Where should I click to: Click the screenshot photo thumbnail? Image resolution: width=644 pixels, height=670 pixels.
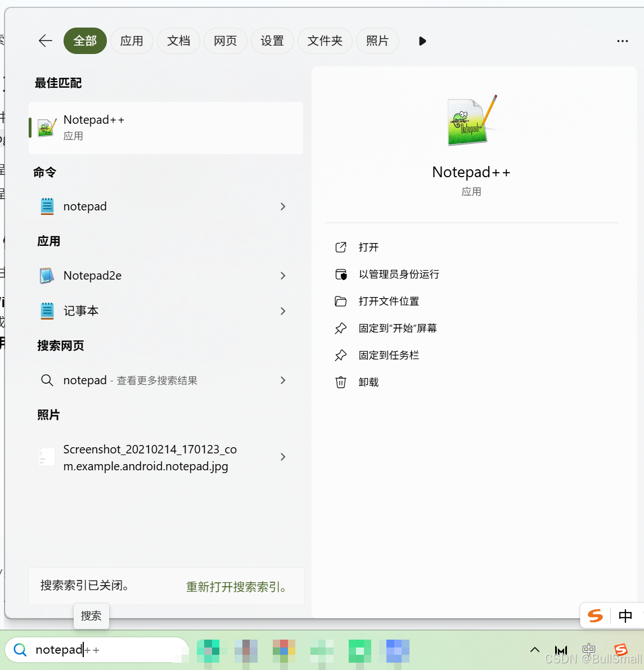click(x=47, y=457)
